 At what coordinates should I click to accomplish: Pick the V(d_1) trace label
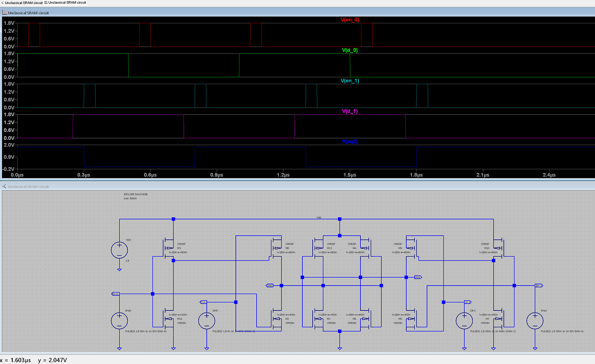coord(350,111)
